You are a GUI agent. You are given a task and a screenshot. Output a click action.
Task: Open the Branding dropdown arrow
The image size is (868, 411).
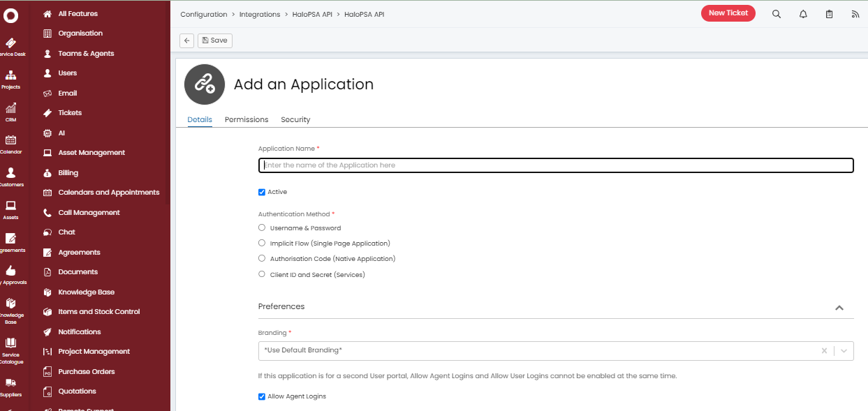tap(843, 350)
